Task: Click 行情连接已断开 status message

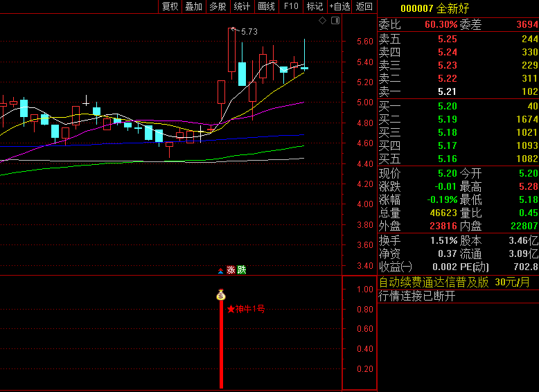Action: [x=417, y=296]
